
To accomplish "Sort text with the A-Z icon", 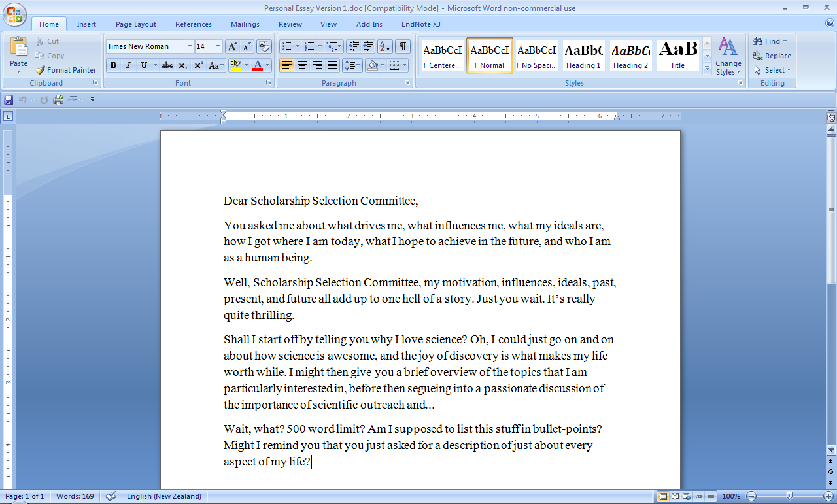I will [385, 46].
